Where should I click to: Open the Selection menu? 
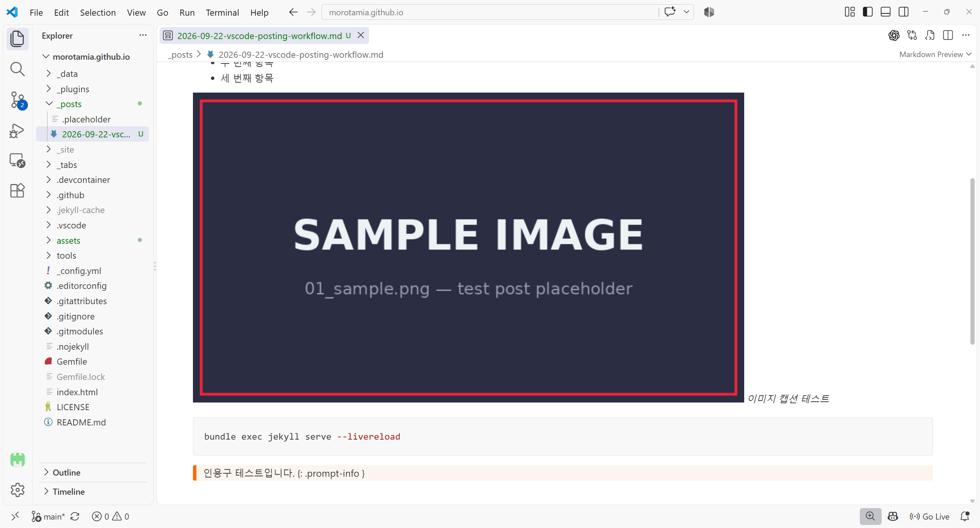click(98, 13)
